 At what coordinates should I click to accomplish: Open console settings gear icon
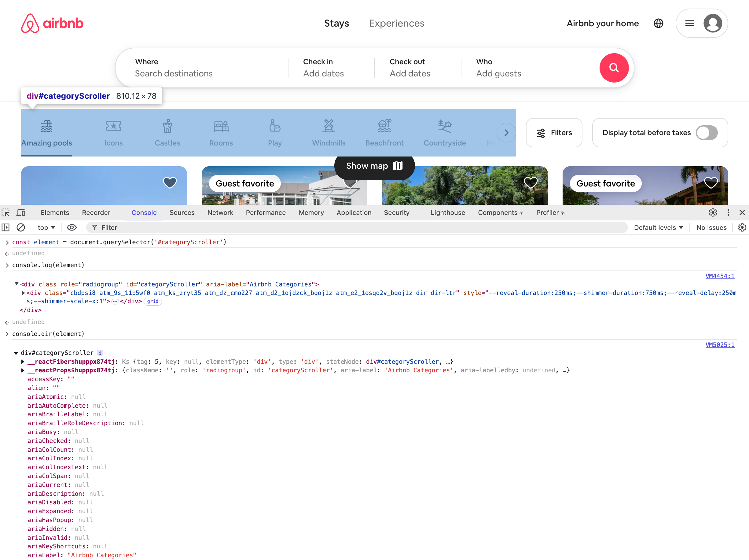point(742,227)
